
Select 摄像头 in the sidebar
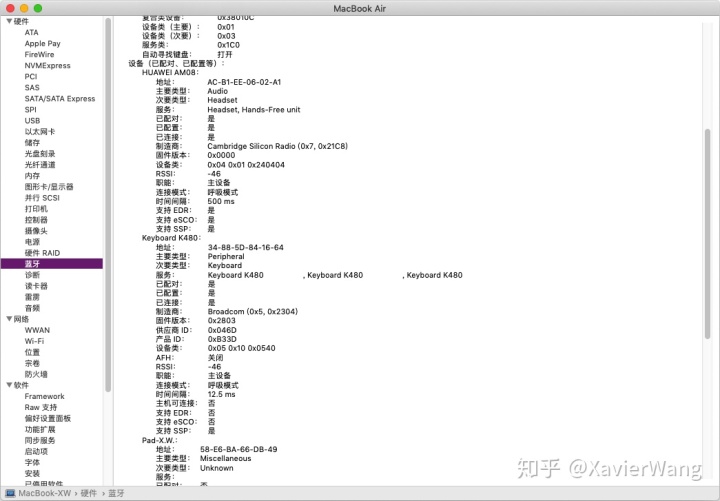point(36,231)
